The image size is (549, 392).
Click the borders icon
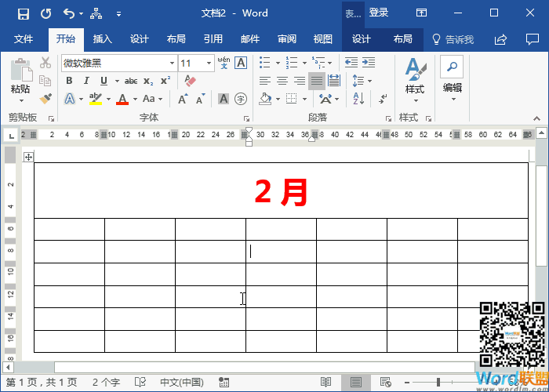tap(291, 99)
